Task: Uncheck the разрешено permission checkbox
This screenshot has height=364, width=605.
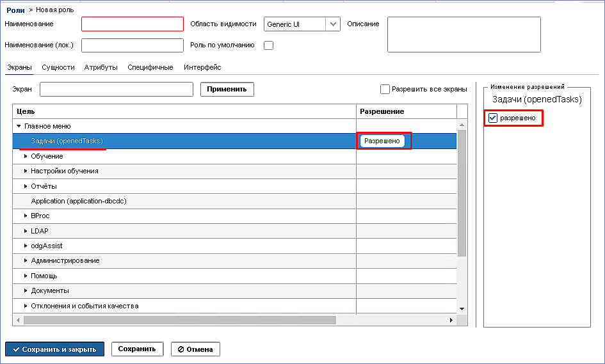Action: (x=493, y=118)
